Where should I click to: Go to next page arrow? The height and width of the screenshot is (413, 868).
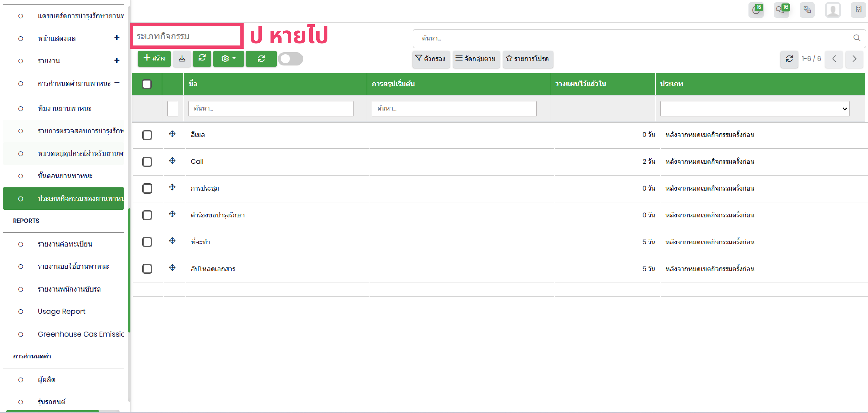[x=854, y=59]
